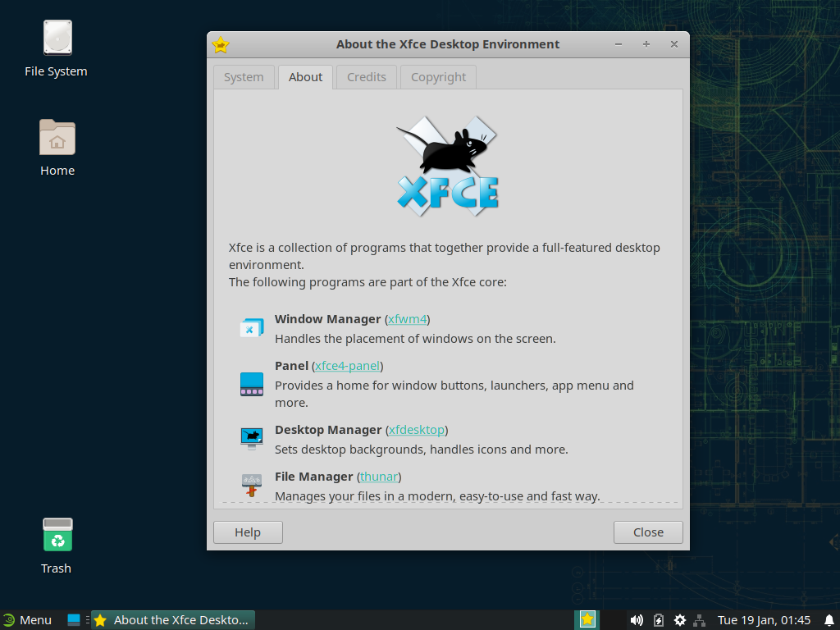840x630 pixels.
Task: Click the clock showing Tue 19 Jan
Action: pyautogui.click(x=764, y=620)
